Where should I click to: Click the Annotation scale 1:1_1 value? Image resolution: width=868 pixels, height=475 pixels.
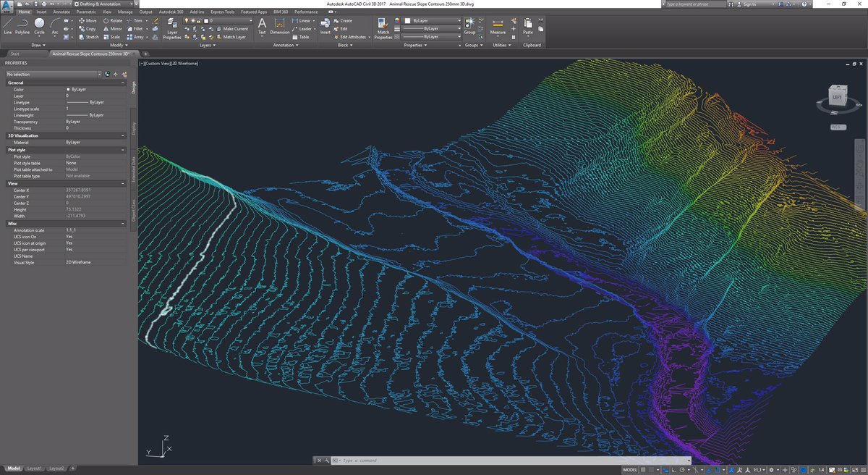pos(95,230)
